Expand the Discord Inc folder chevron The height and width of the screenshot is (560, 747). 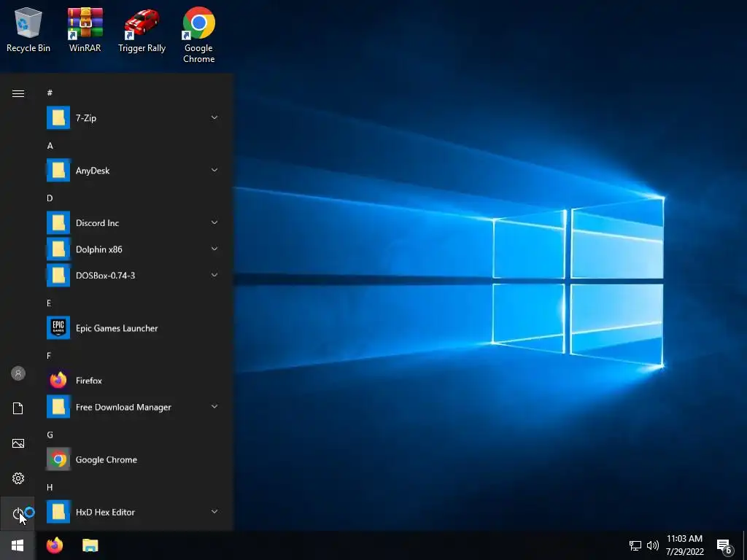click(214, 222)
